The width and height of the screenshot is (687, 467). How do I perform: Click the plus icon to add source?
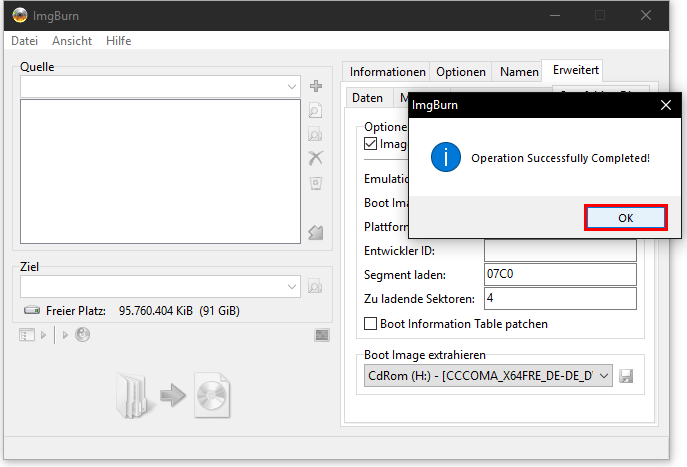pos(316,86)
